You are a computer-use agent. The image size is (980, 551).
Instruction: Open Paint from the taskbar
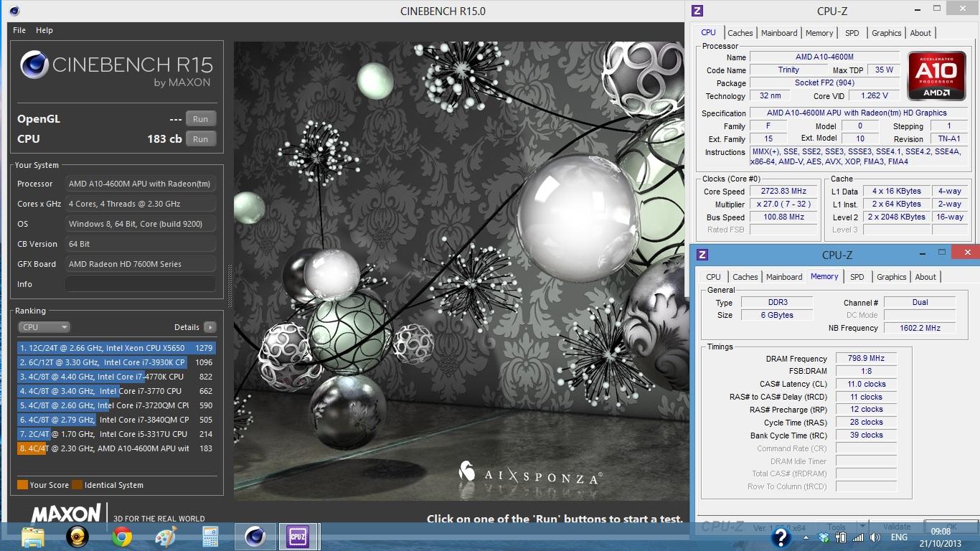point(166,537)
